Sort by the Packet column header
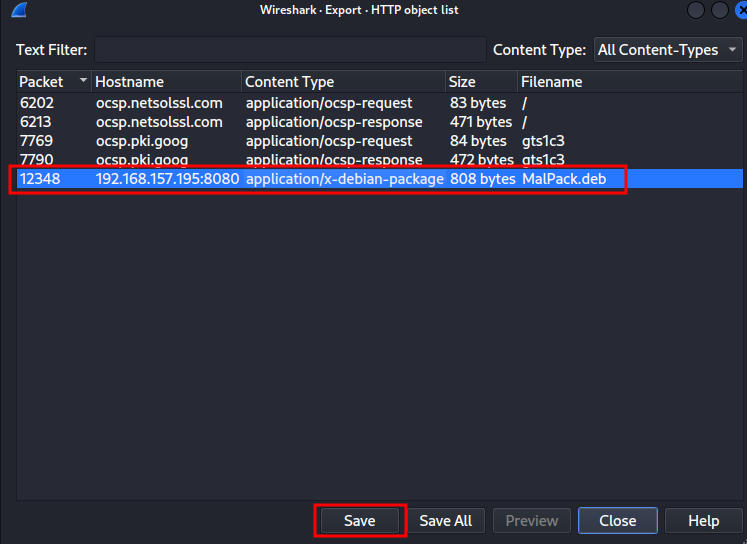The width and height of the screenshot is (747, 544). pyautogui.click(x=53, y=82)
